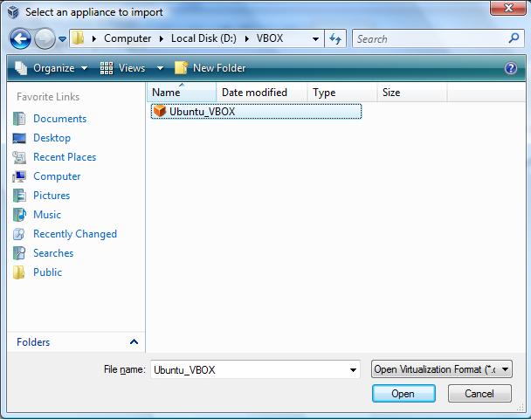Open the Open Virtualization Format filter dropdown
This screenshot has width=531, height=420.
pyautogui.click(x=442, y=369)
